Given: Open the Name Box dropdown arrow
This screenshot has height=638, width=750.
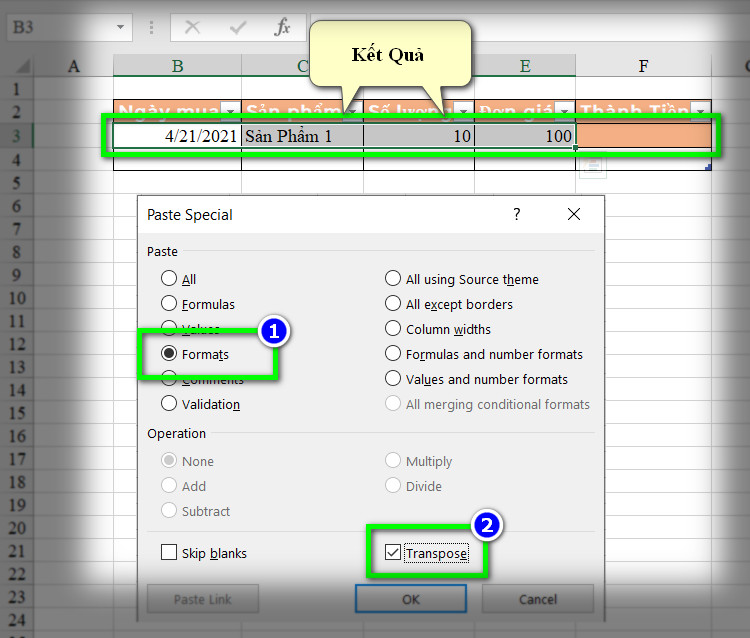Looking at the screenshot, I should 121,27.
